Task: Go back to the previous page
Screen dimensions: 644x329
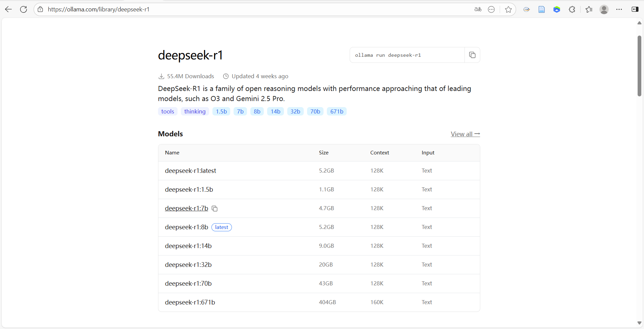Action: [x=8, y=9]
